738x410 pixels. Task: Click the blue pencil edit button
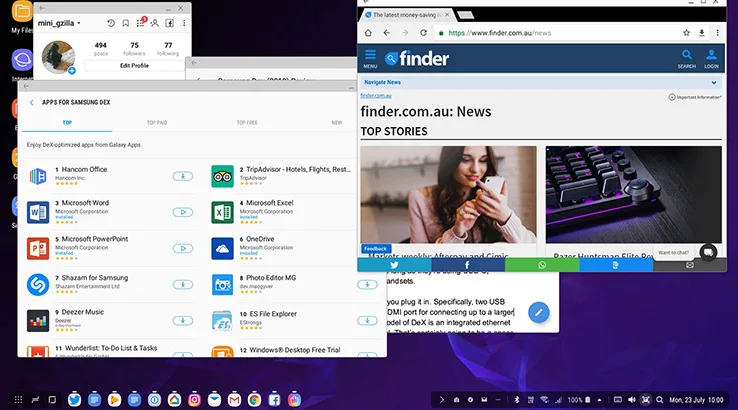[x=539, y=313]
